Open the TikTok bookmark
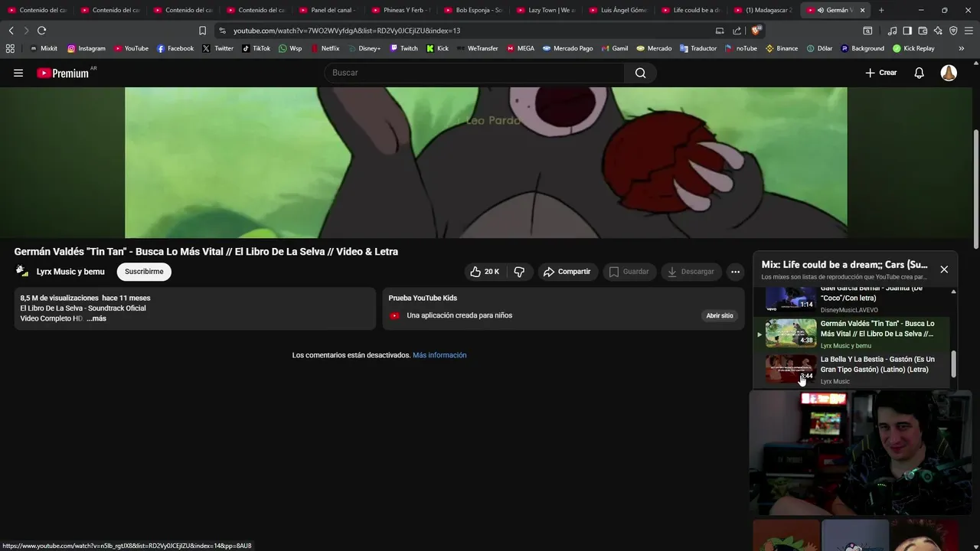Image resolution: width=980 pixels, height=551 pixels. [x=256, y=48]
